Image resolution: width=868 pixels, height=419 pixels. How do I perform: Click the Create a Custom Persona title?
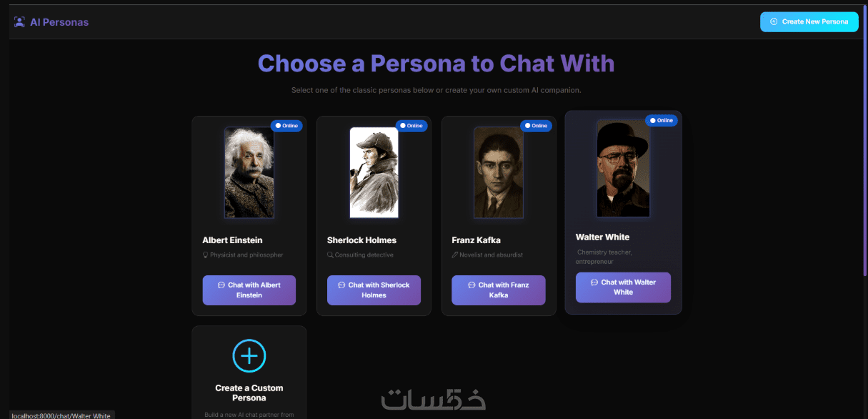(249, 393)
